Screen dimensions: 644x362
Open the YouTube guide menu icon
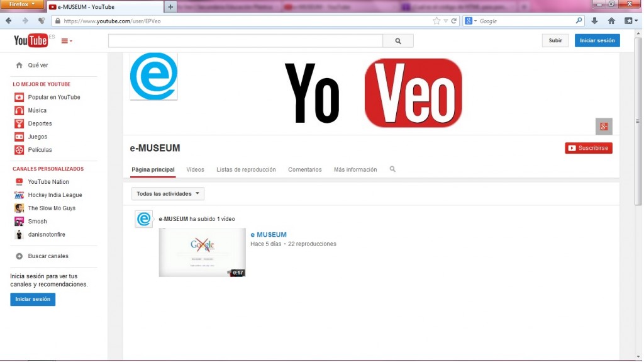tap(66, 41)
